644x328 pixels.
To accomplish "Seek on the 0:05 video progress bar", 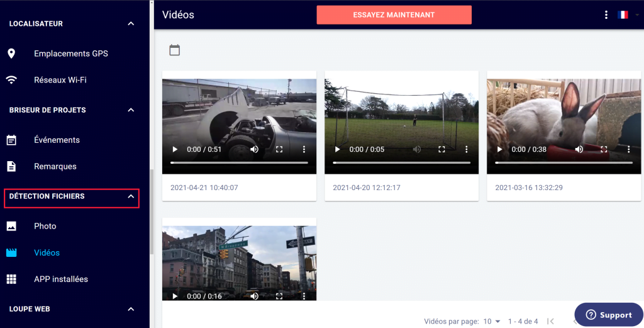I will pos(401,163).
